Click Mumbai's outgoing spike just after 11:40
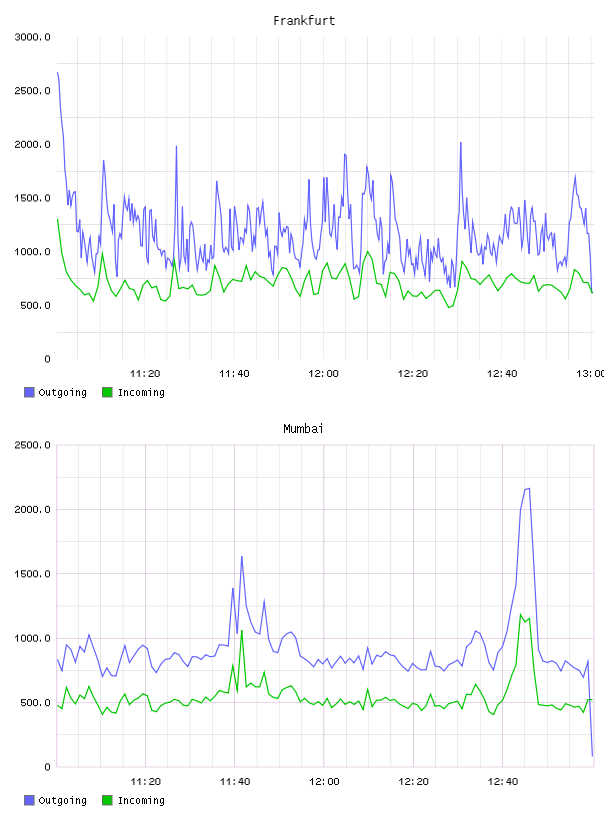Screen dimensions: 608x816 tap(242, 557)
